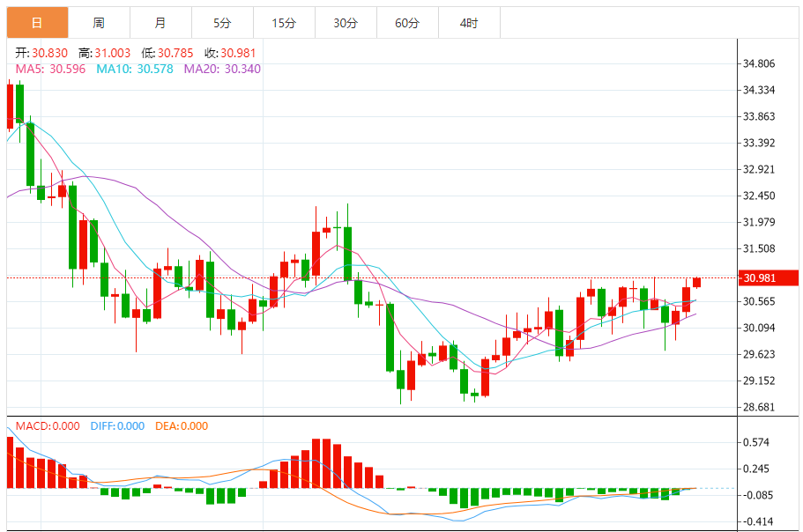The image size is (803, 532).
Task: Click the 30.565 price axis label
Action: (x=759, y=301)
